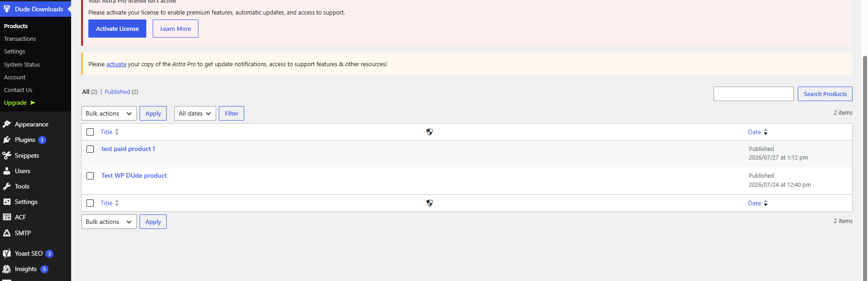This screenshot has width=868, height=281.
Task: Click the page vertical scrollbar
Action: point(865,168)
